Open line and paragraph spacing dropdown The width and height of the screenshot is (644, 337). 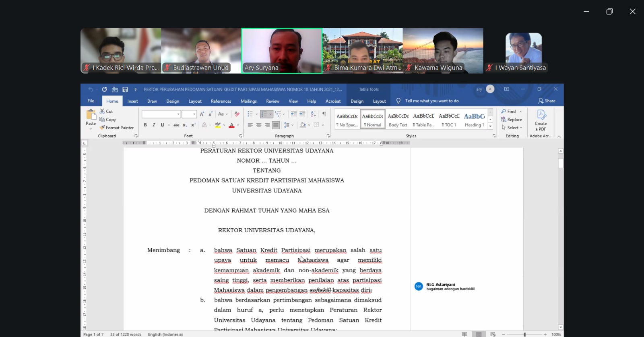[x=288, y=125]
